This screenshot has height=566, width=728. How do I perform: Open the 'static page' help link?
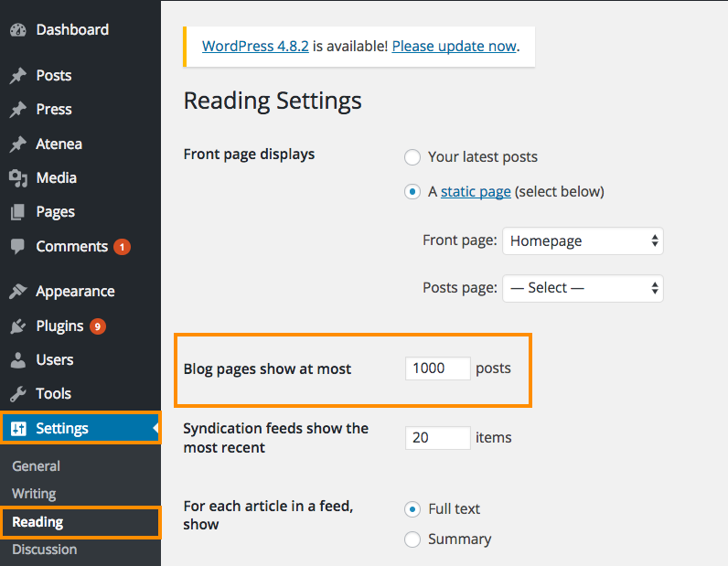[x=476, y=192]
